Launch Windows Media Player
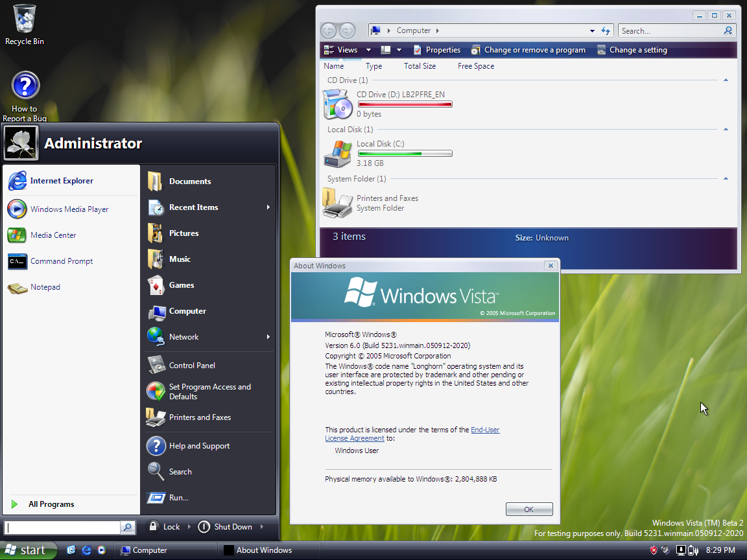The image size is (747, 560). [69, 209]
